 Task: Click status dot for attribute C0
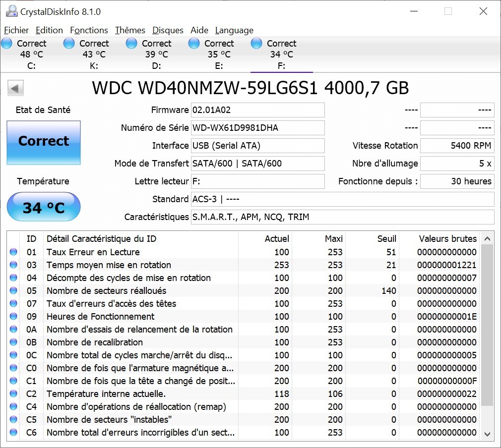point(13,368)
